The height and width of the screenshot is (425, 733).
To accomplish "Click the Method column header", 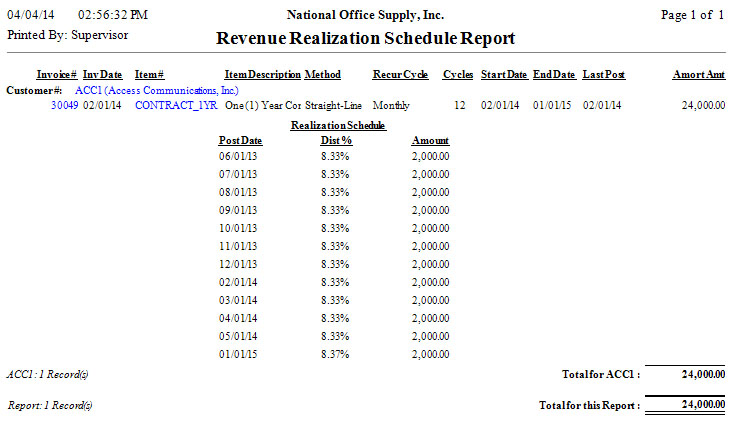I will tap(323, 75).
